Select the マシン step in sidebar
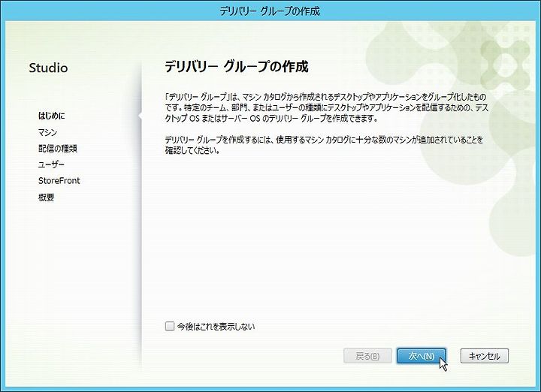 [47, 132]
